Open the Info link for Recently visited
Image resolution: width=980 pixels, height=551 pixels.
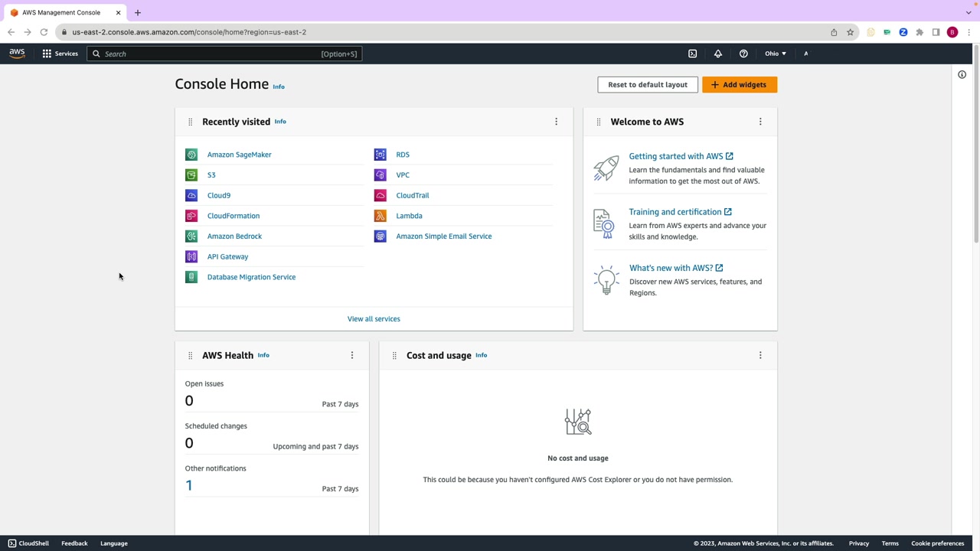[280, 122]
